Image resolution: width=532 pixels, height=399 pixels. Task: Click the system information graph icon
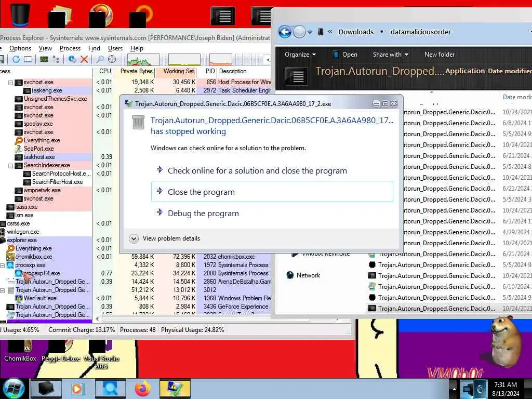tap(44, 59)
